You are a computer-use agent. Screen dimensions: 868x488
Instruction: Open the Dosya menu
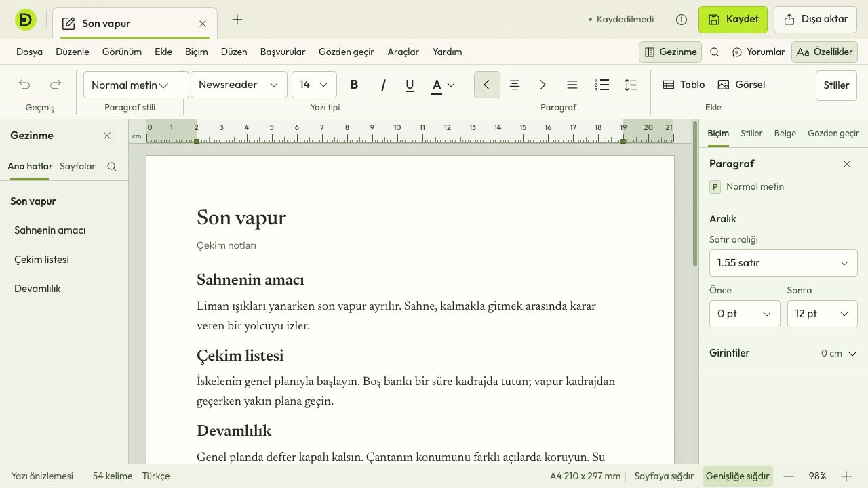[x=29, y=52]
